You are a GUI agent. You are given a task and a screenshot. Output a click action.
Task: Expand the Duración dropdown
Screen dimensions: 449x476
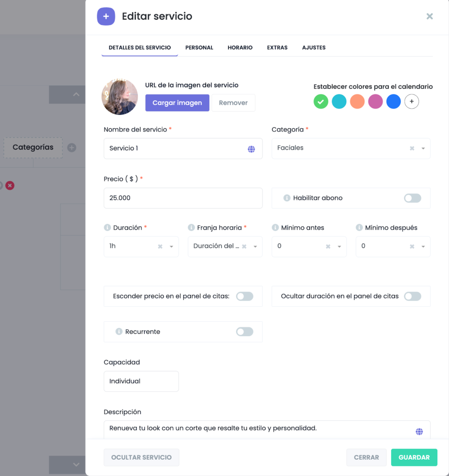[171, 247]
